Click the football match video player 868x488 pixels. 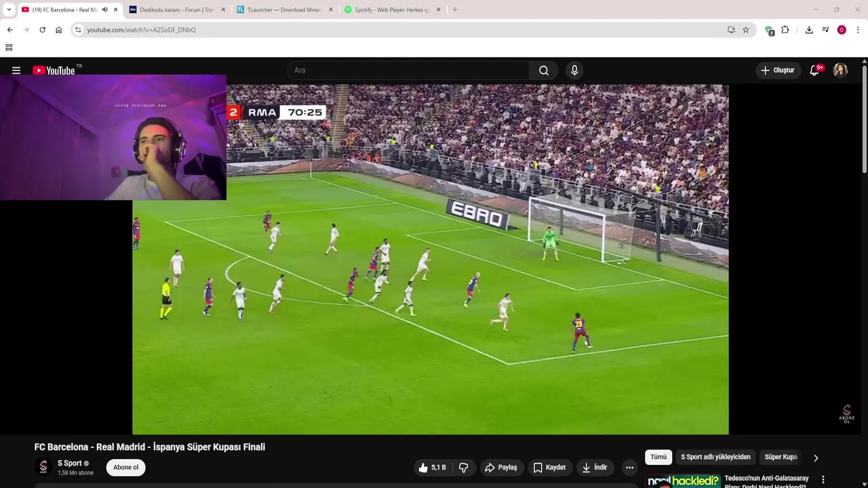[x=431, y=259]
